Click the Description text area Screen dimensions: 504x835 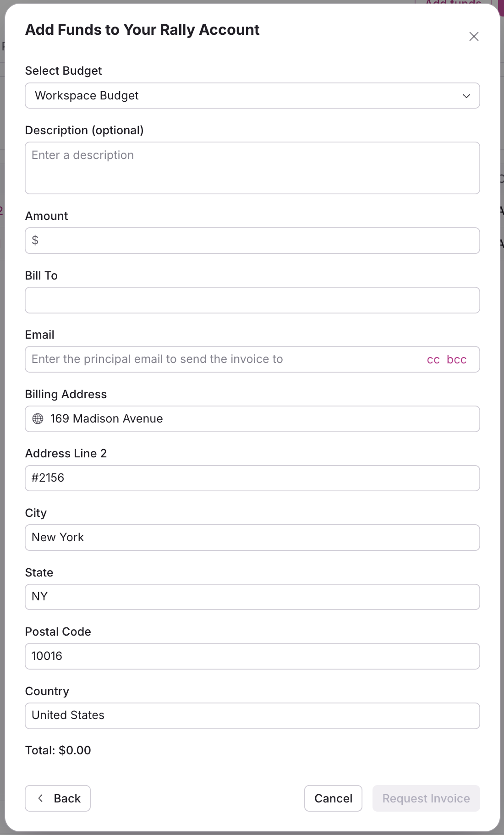(252, 168)
